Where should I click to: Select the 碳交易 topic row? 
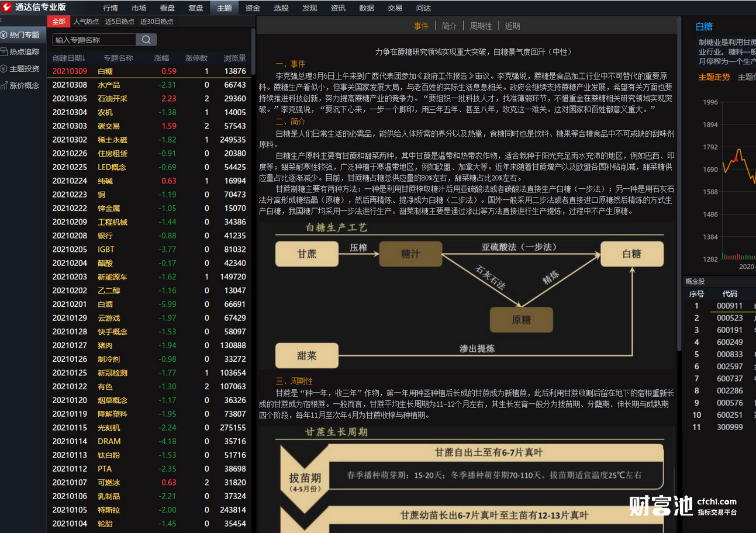(x=149, y=126)
